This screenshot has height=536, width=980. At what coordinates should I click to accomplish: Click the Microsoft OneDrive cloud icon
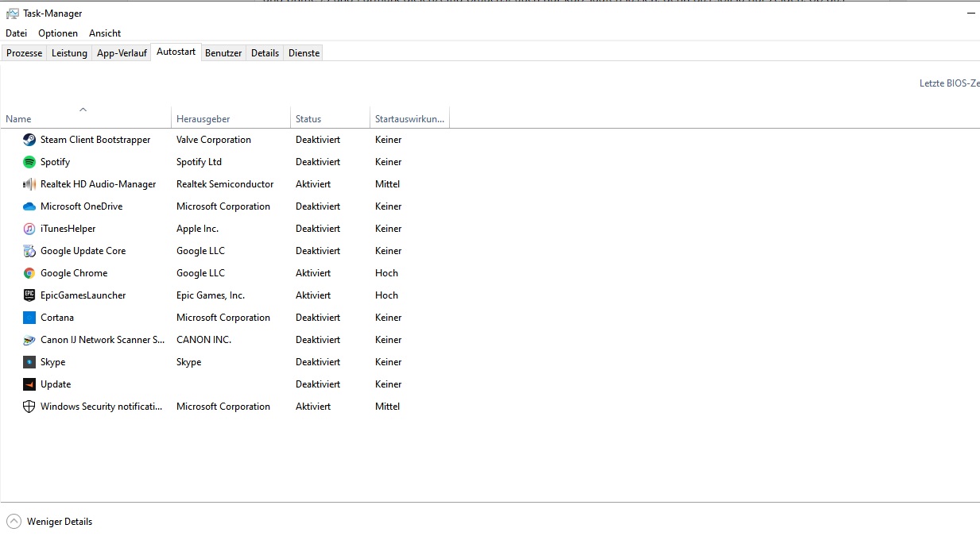(x=29, y=206)
